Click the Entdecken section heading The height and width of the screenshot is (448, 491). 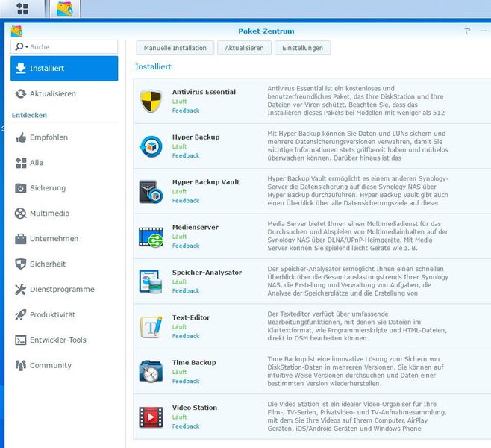29,115
